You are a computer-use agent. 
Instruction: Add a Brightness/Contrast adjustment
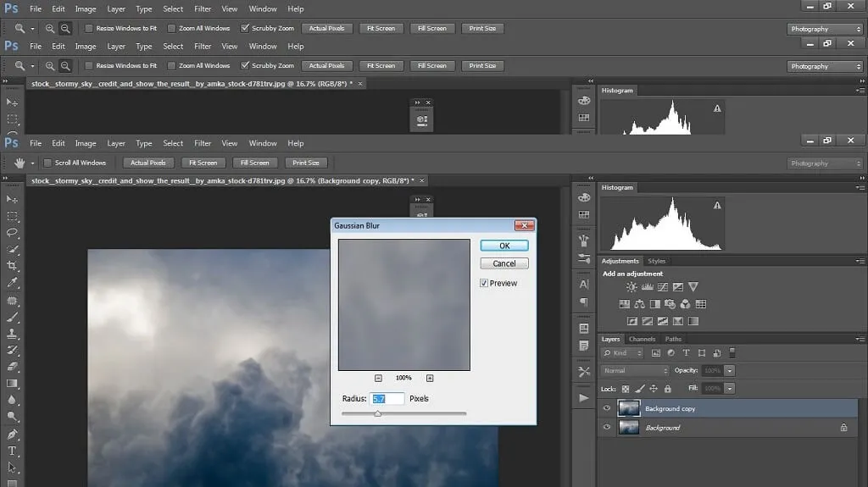coord(632,287)
